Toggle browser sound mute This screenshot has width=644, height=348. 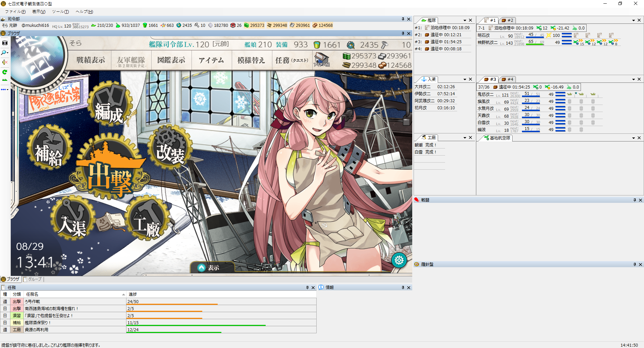click(5, 62)
